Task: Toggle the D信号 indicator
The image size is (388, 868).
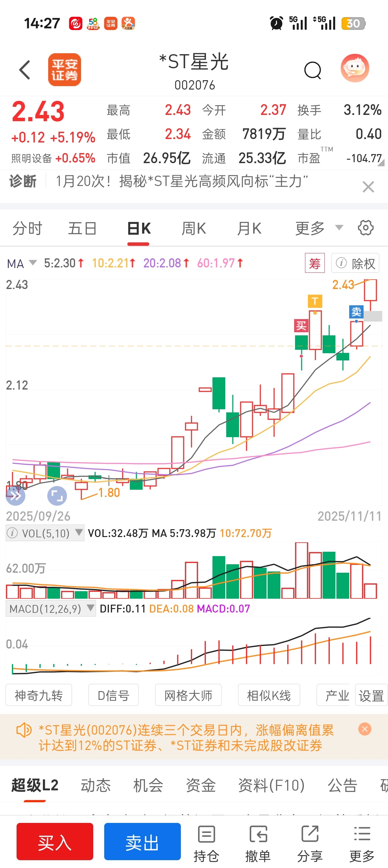Action: [114, 695]
